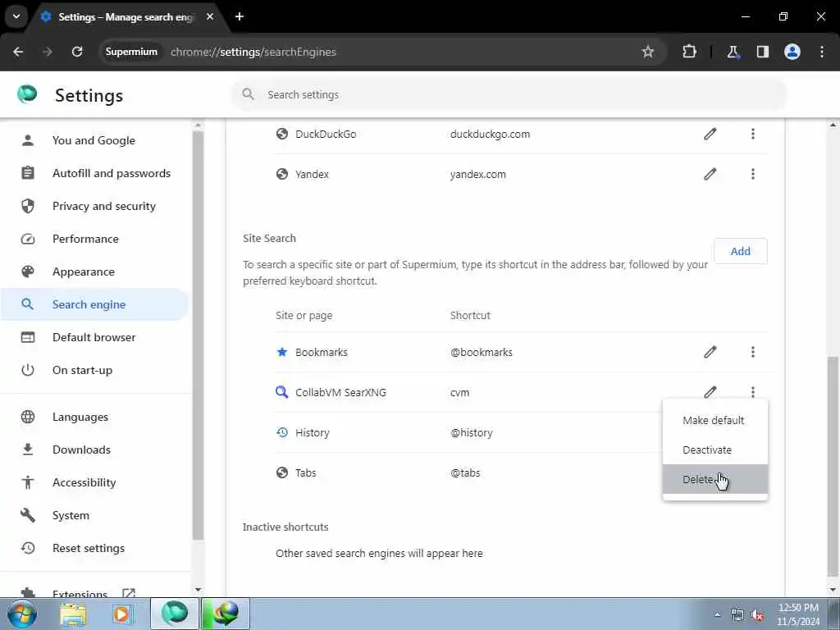Open Reset settings
The height and width of the screenshot is (630, 840).
click(94, 548)
